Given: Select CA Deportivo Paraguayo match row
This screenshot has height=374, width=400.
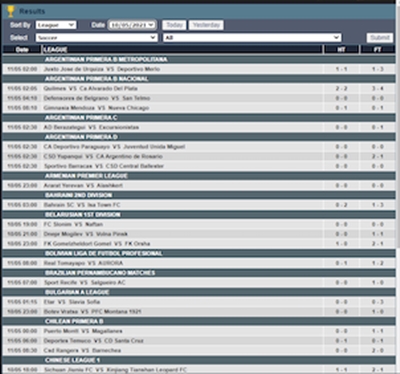Looking at the screenshot, I should point(199,147).
